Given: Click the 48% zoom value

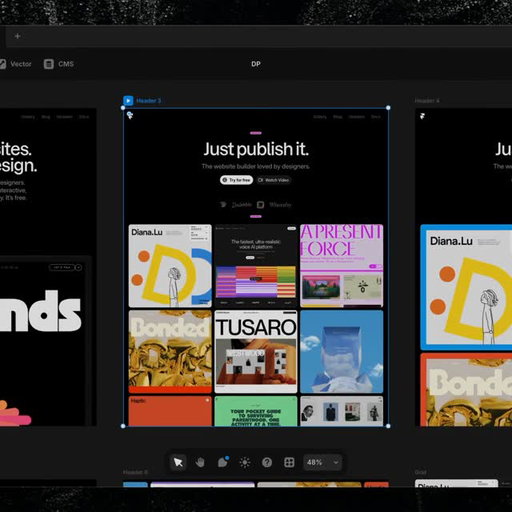Looking at the screenshot, I should tap(314, 462).
